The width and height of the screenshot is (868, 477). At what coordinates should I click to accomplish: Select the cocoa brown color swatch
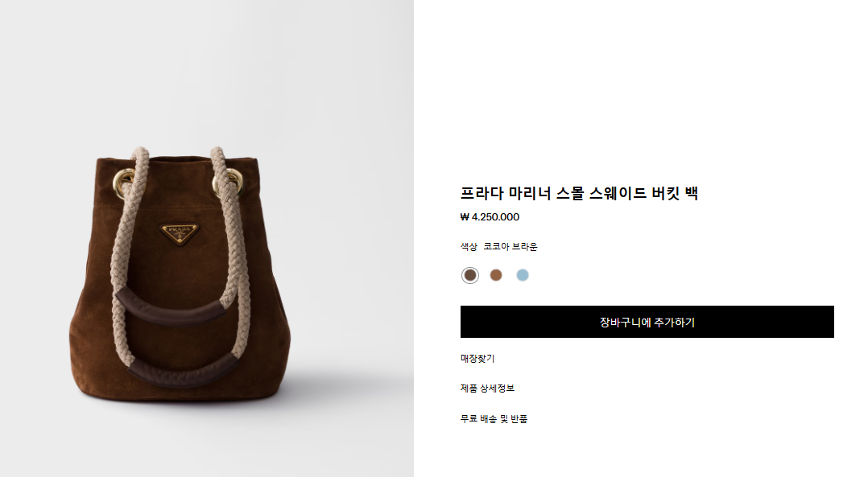[470, 275]
